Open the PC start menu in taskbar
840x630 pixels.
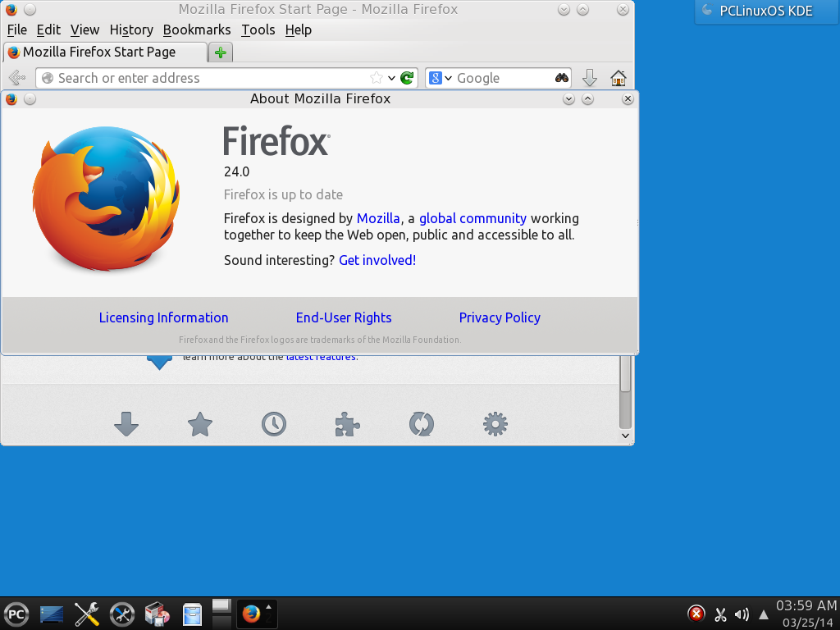16,614
